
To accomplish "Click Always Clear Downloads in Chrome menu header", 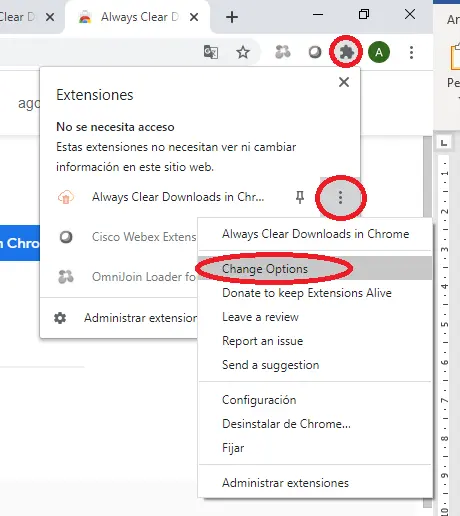I will (x=315, y=234).
